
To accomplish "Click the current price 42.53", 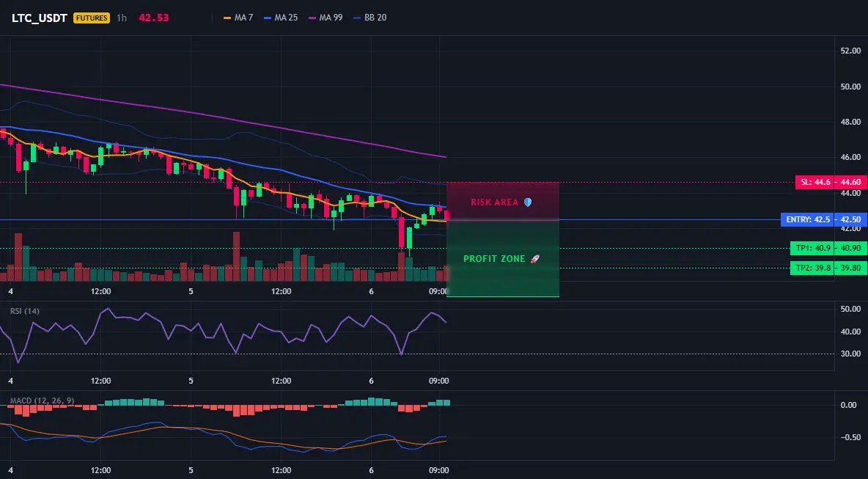I will coord(153,18).
